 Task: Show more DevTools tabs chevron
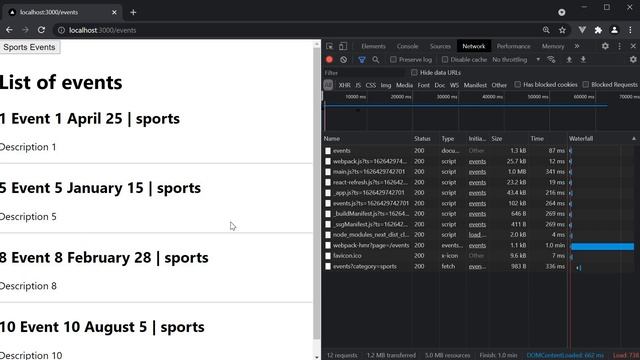(x=577, y=46)
